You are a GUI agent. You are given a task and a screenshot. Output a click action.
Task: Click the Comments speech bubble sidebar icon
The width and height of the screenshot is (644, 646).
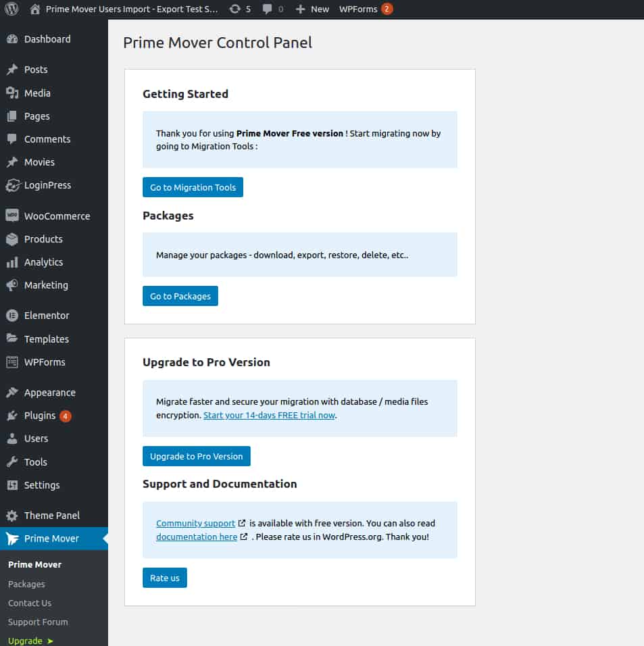pos(12,139)
